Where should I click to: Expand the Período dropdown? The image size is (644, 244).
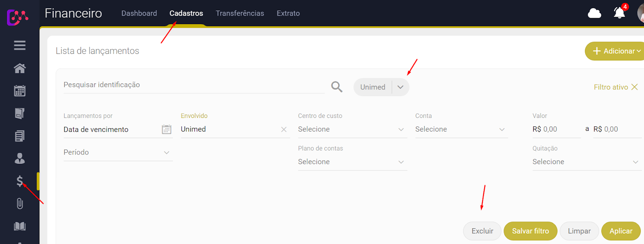tap(118, 152)
